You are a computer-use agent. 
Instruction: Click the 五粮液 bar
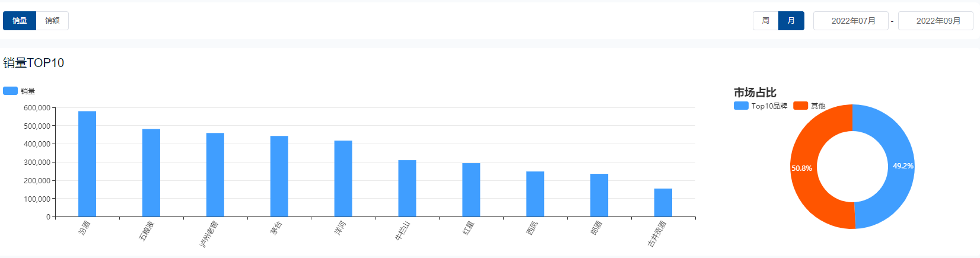(151, 173)
